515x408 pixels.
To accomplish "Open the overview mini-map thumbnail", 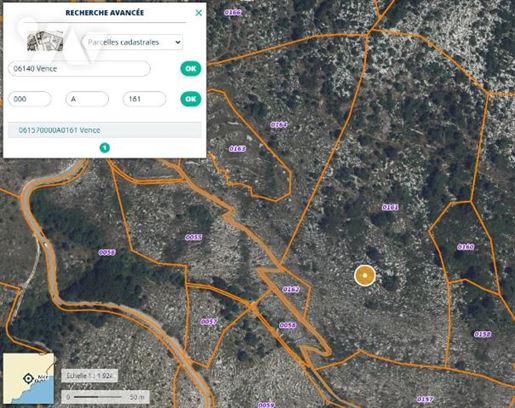I will (28, 379).
